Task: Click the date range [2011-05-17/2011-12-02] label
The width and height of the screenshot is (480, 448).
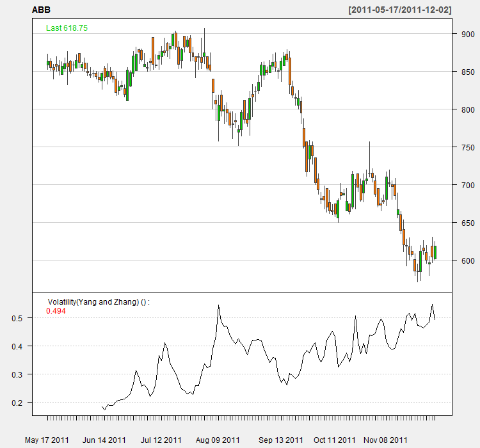Action: click(x=400, y=10)
